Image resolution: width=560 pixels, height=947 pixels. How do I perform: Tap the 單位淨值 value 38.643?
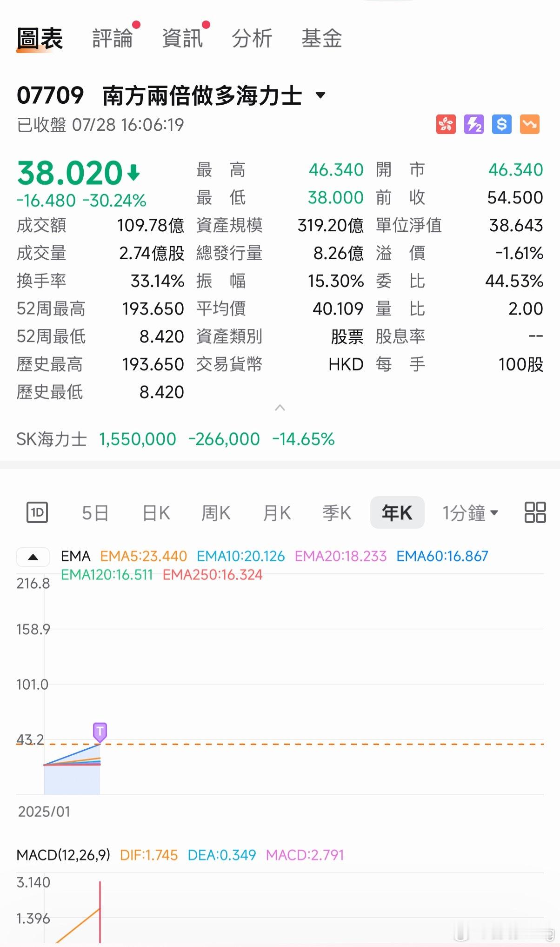pyautogui.click(x=516, y=225)
